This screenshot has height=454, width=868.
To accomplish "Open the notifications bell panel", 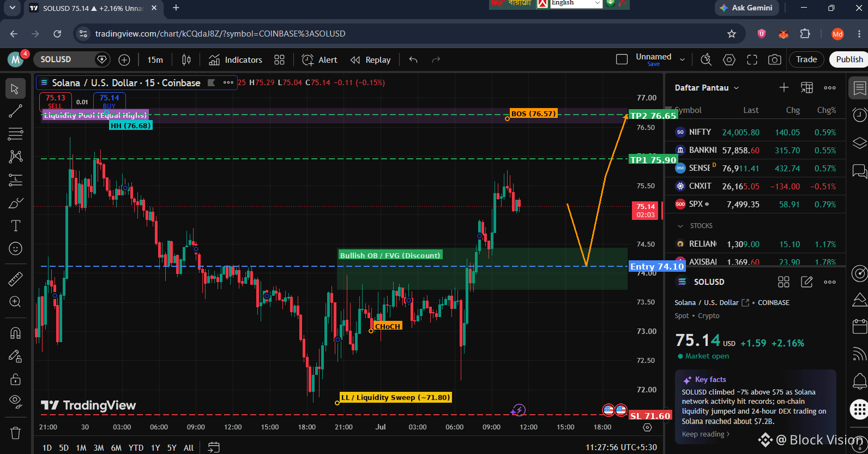I will (x=859, y=380).
